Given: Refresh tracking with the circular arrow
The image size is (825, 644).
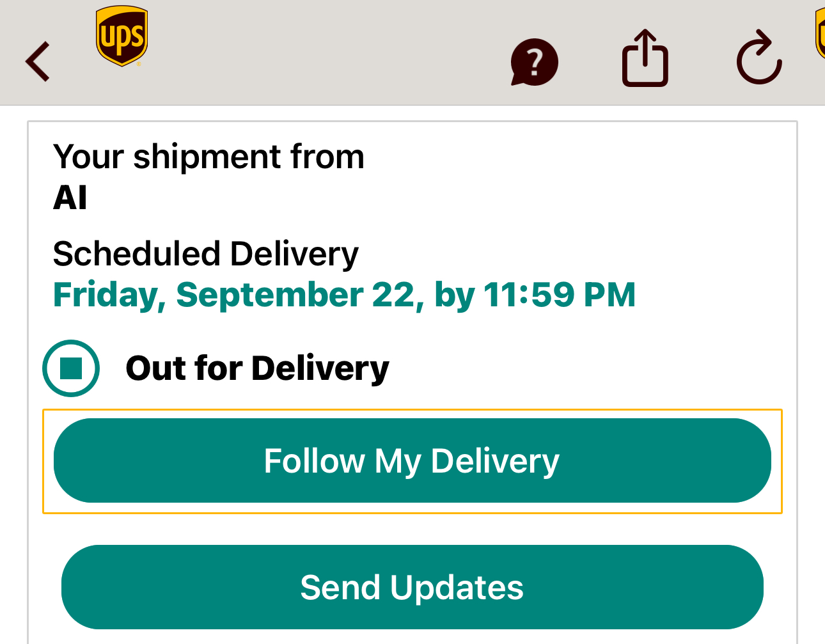Looking at the screenshot, I should [759, 58].
